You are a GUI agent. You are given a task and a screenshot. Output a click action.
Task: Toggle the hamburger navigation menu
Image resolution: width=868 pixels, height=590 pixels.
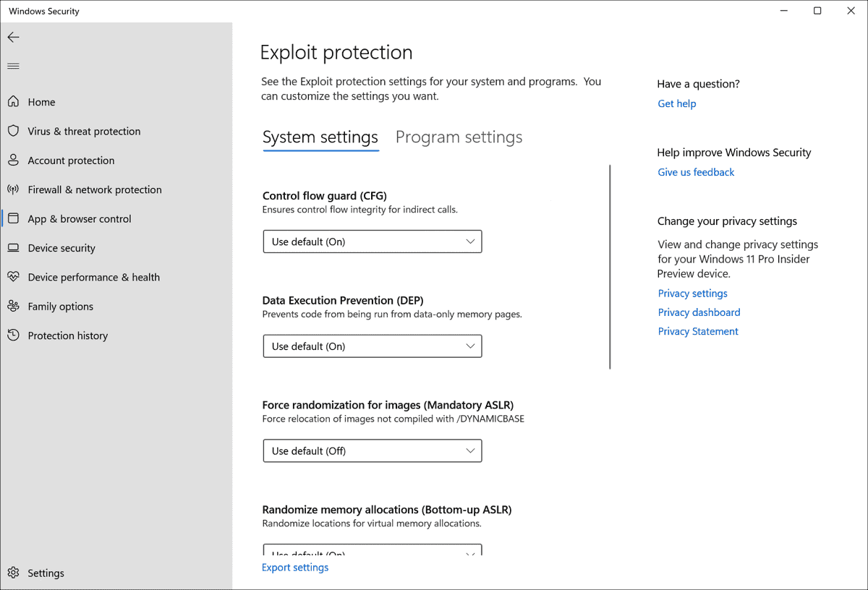click(13, 67)
